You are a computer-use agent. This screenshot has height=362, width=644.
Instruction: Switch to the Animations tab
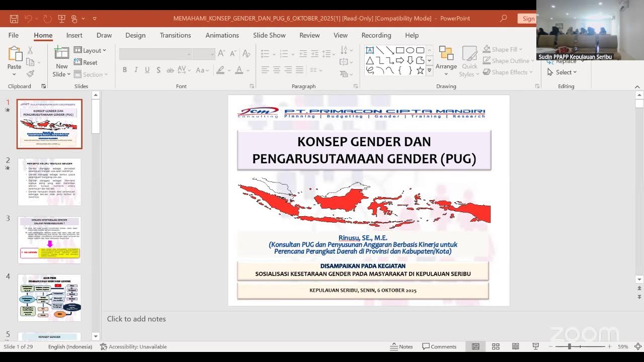[222, 35]
